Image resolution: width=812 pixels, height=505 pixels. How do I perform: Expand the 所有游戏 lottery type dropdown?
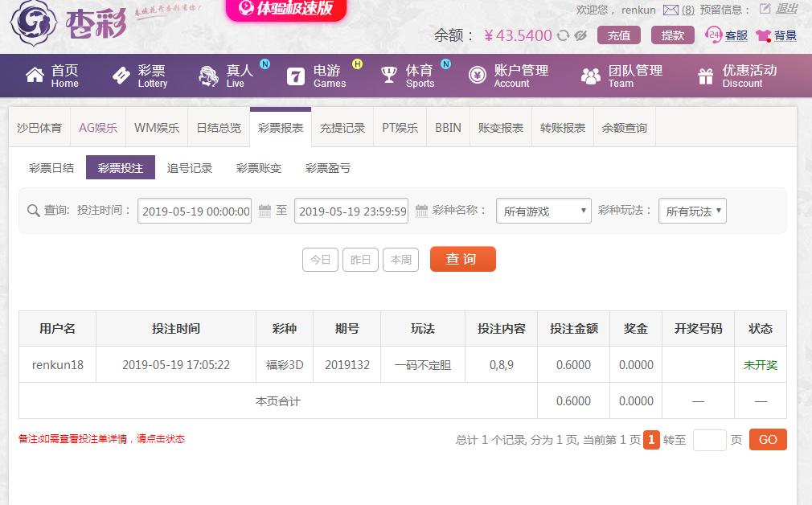(543, 211)
